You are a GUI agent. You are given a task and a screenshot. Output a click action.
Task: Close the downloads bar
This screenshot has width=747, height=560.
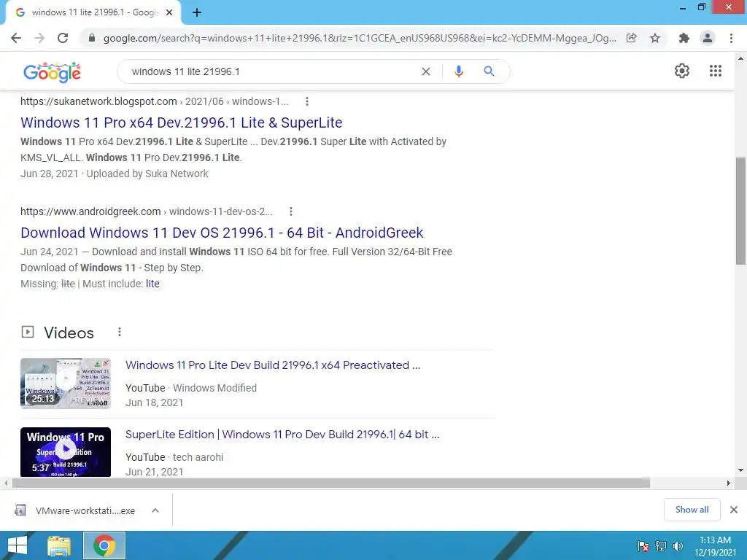tap(734, 510)
